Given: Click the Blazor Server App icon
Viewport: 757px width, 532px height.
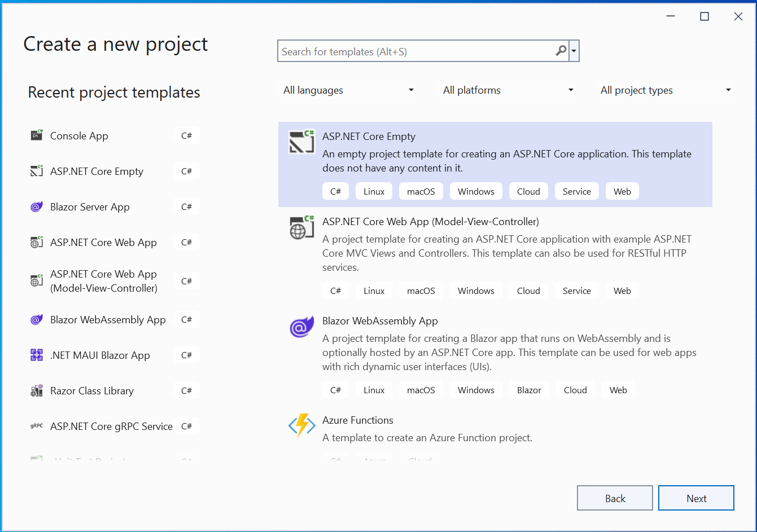Looking at the screenshot, I should tap(37, 206).
